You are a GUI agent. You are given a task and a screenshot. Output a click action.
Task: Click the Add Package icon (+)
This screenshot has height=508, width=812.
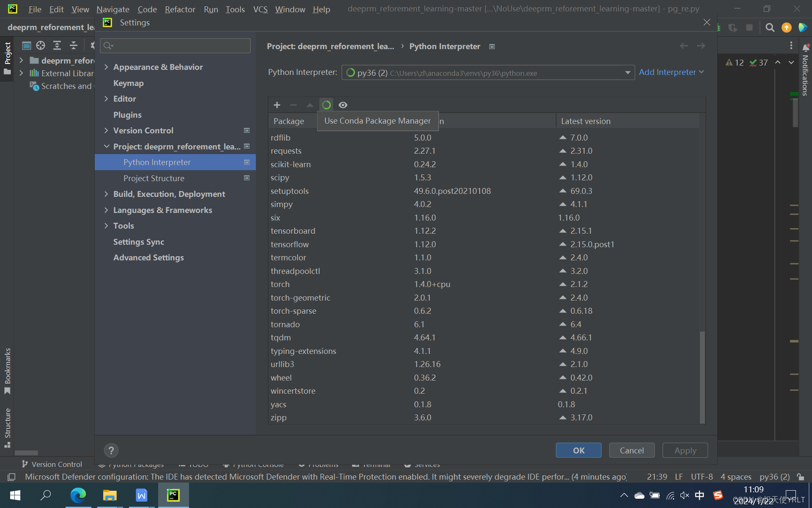[277, 104]
